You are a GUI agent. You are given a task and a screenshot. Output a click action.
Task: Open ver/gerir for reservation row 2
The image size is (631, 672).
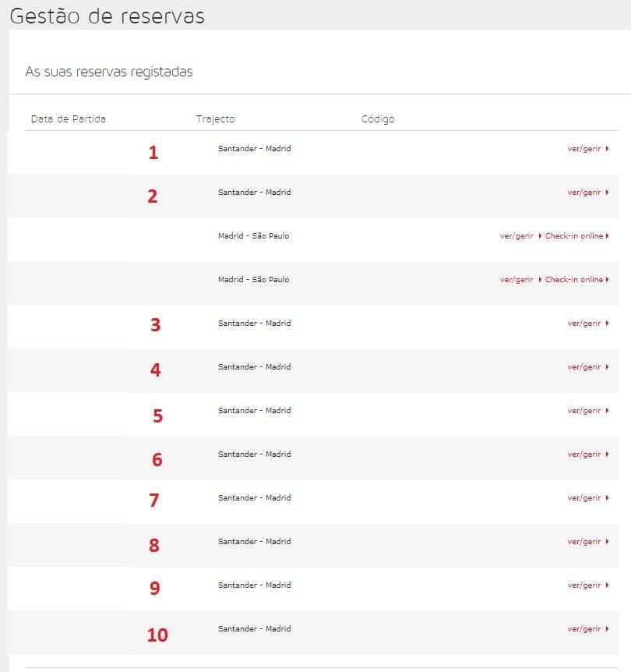point(584,193)
